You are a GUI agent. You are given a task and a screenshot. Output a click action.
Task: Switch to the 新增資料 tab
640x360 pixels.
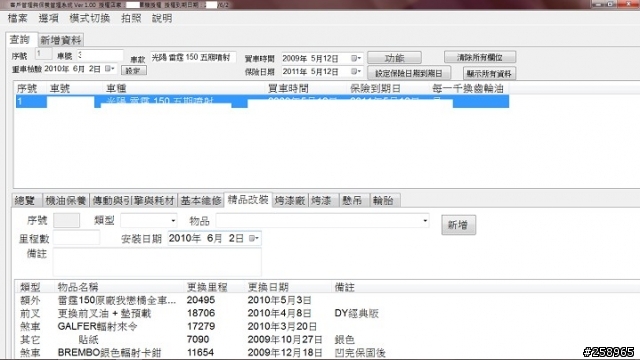(x=61, y=40)
